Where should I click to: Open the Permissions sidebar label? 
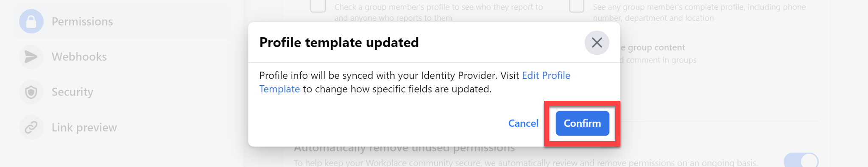(82, 22)
